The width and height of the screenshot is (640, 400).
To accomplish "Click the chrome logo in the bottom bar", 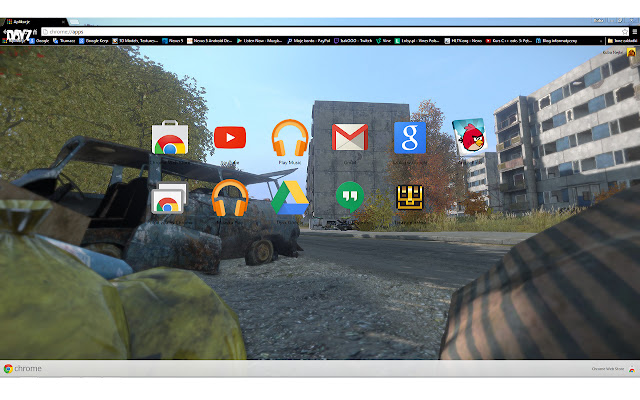I will 22,369.
